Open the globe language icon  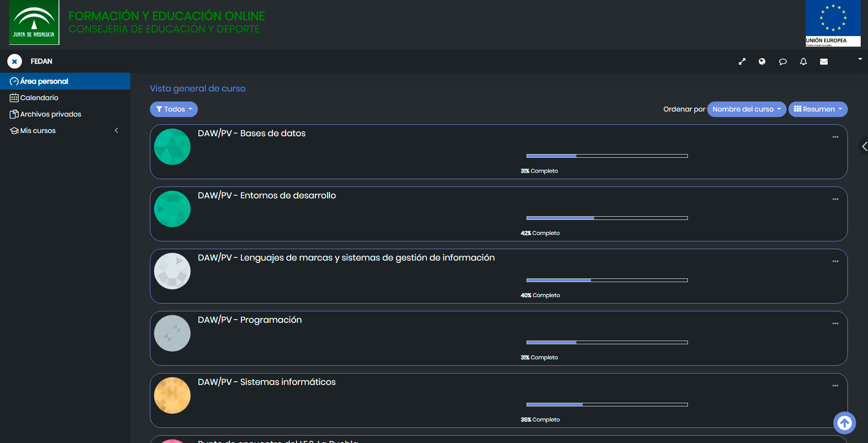(x=762, y=61)
